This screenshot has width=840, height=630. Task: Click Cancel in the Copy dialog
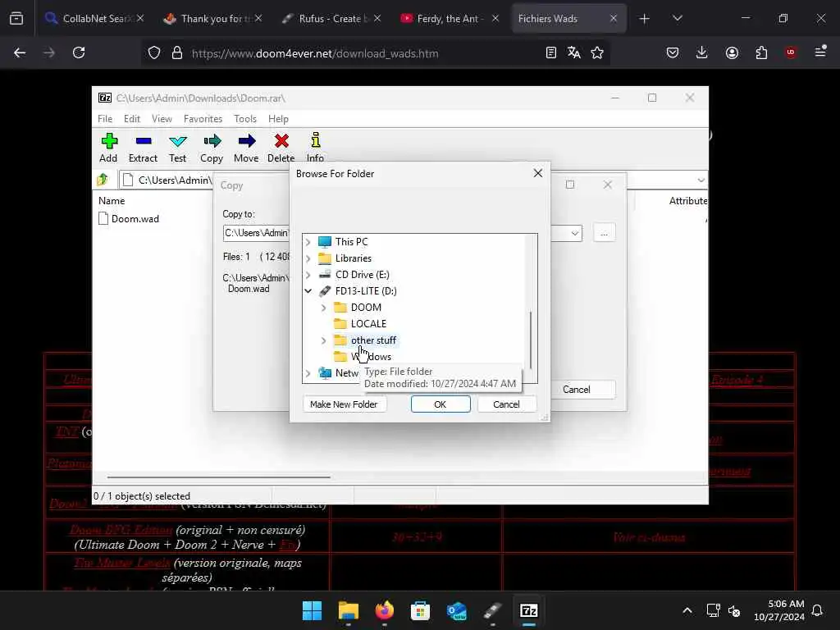(577, 390)
